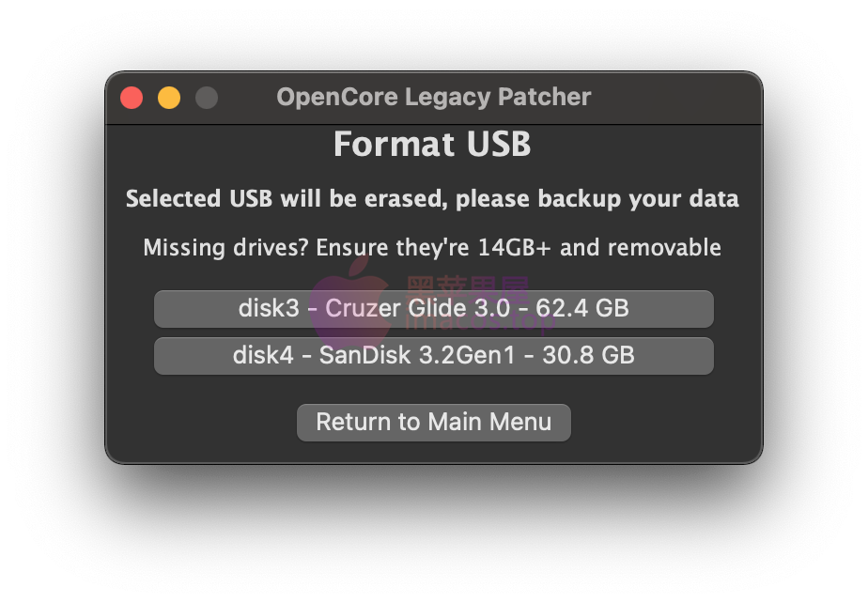Viewport: 868px width, 603px height.
Task: Click the red Chinese watermark characters
Action: pos(468,288)
